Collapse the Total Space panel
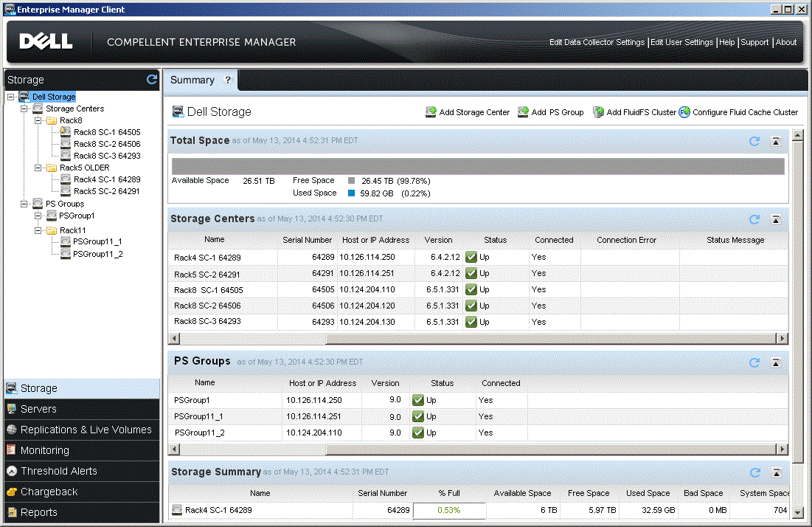 (x=776, y=142)
